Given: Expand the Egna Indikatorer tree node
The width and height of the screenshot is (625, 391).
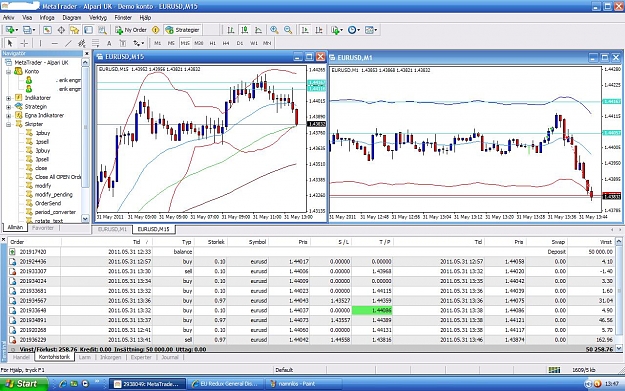Looking at the screenshot, I should 8,116.
